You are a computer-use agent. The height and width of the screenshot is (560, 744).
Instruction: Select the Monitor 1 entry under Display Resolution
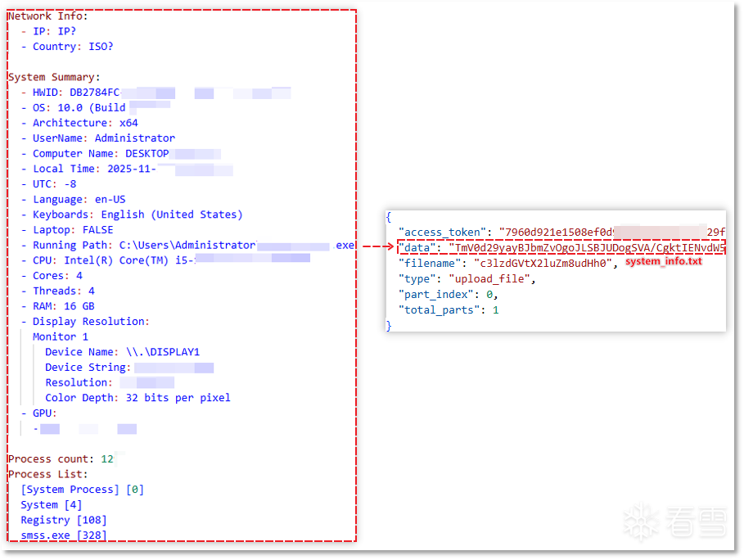(x=61, y=336)
